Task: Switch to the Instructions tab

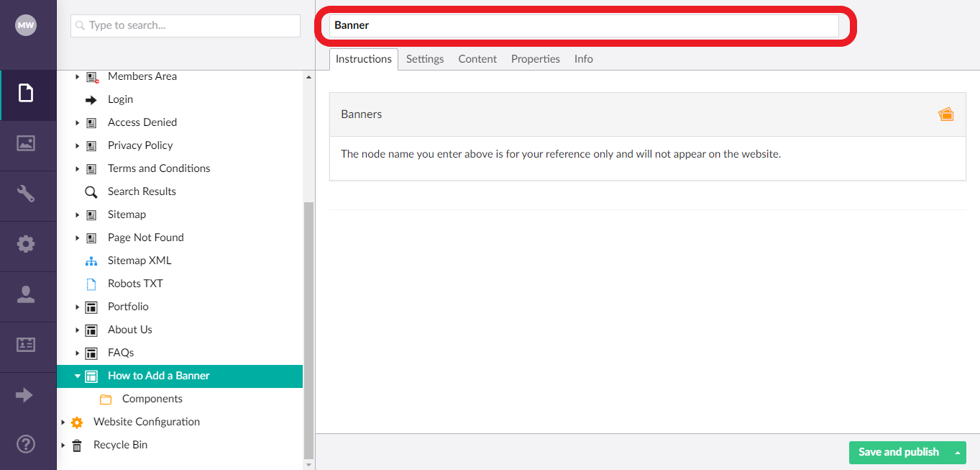Action: [x=364, y=59]
